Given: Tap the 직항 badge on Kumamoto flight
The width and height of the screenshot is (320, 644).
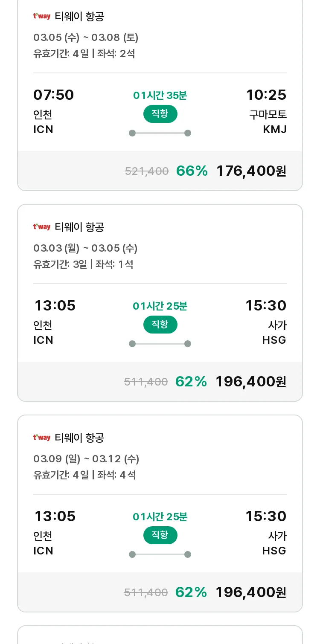Looking at the screenshot, I should pos(160,114).
